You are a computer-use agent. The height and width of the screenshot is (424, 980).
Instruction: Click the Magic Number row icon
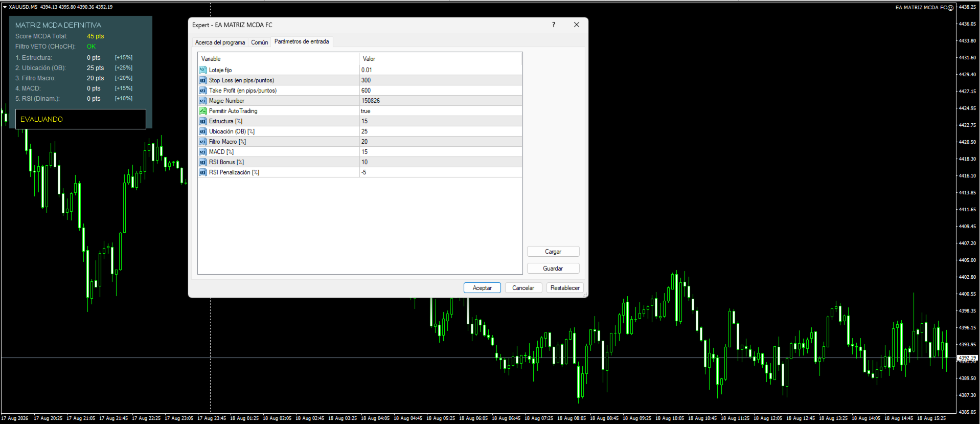(x=203, y=101)
